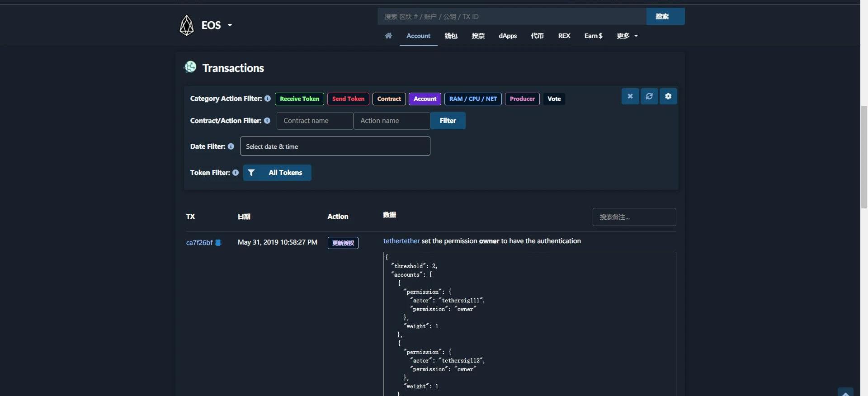Image resolution: width=868 pixels, height=396 pixels.
Task: Click the Select date & time field
Action: [335, 146]
